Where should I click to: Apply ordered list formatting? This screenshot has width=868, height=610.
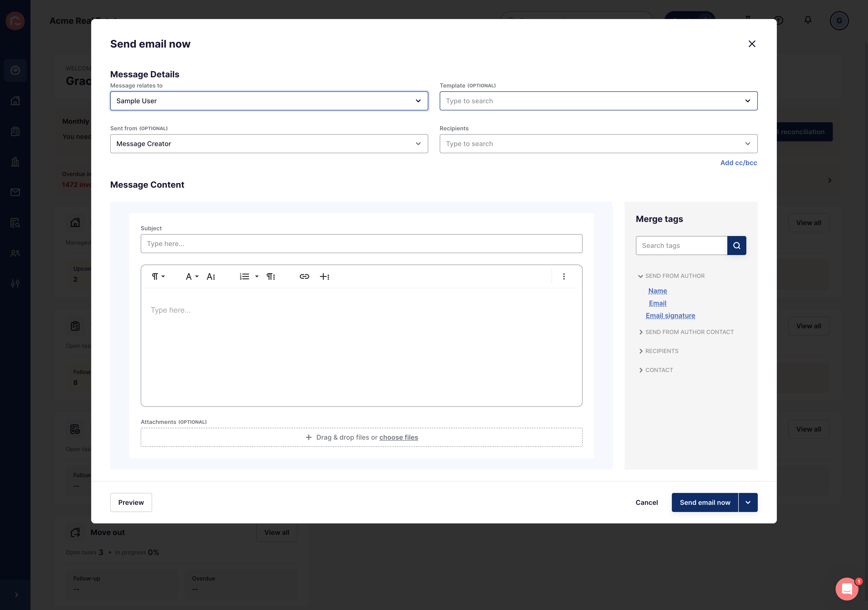(244, 276)
